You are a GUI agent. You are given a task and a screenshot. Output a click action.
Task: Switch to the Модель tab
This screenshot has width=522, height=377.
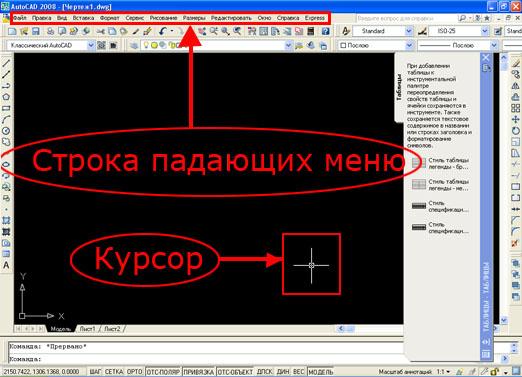point(61,329)
